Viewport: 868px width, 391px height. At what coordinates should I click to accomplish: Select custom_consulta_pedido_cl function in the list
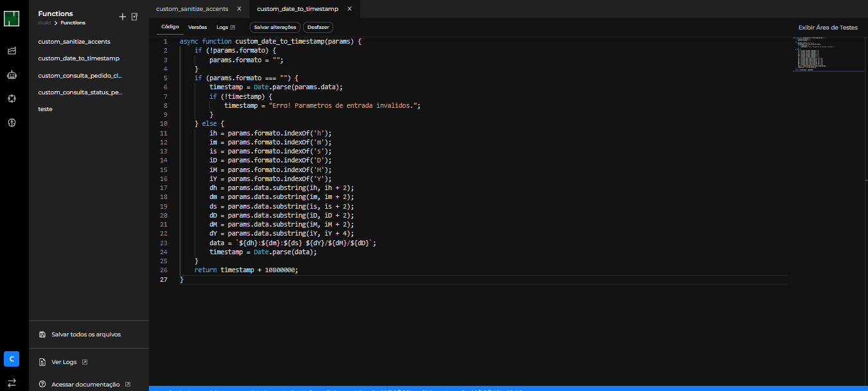[x=80, y=76]
